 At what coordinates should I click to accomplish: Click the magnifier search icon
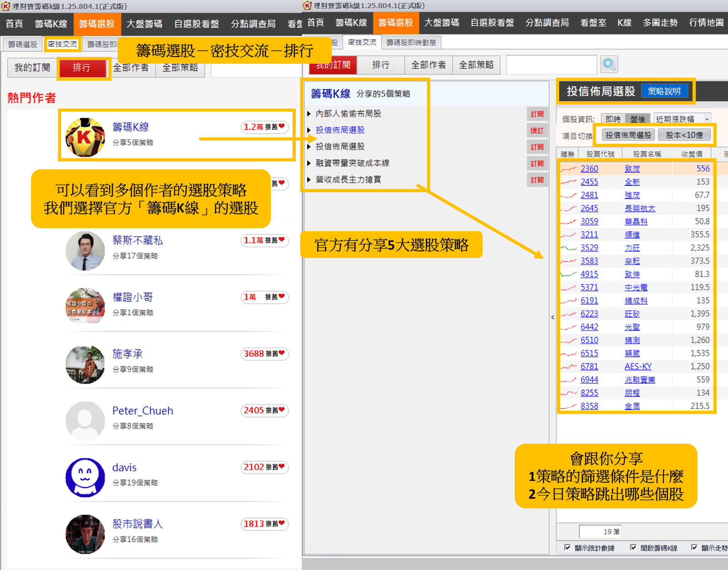tap(609, 64)
